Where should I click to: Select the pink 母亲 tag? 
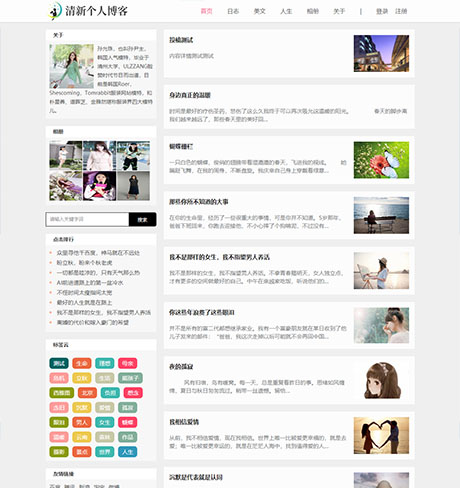click(x=127, y=363)
